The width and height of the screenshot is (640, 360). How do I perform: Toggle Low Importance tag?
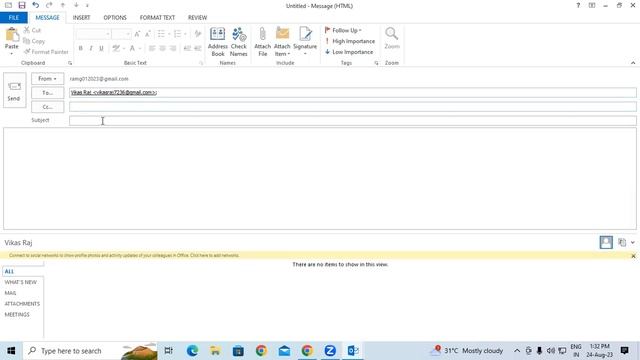(x=349, y=52)
